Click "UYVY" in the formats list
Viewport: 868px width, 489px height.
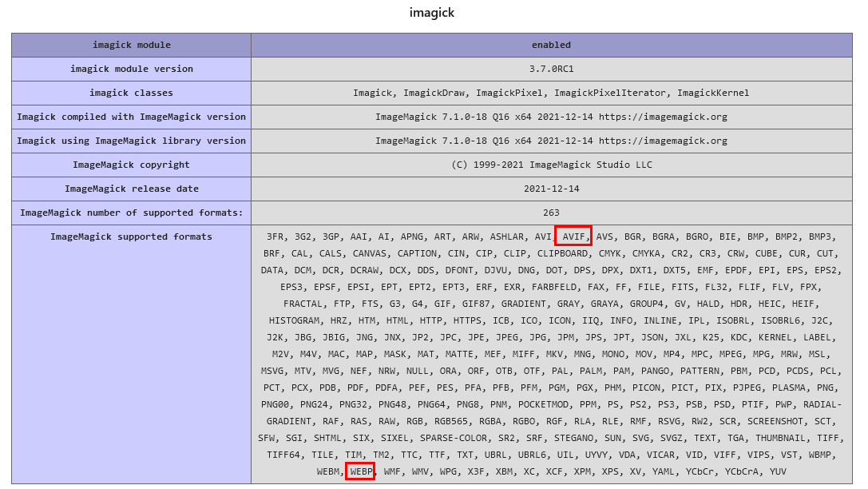597,455
